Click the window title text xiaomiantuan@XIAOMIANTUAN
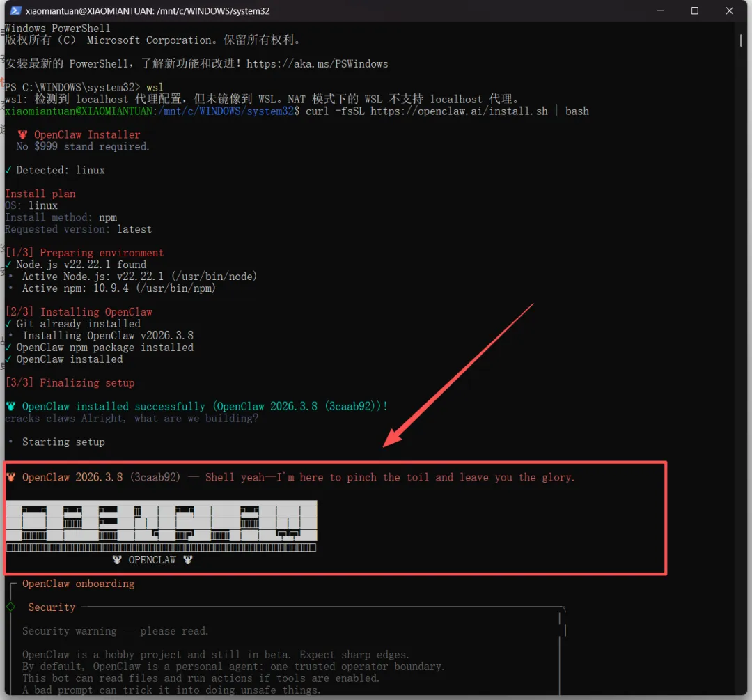752x700 pixels. (x=88, y=10)
